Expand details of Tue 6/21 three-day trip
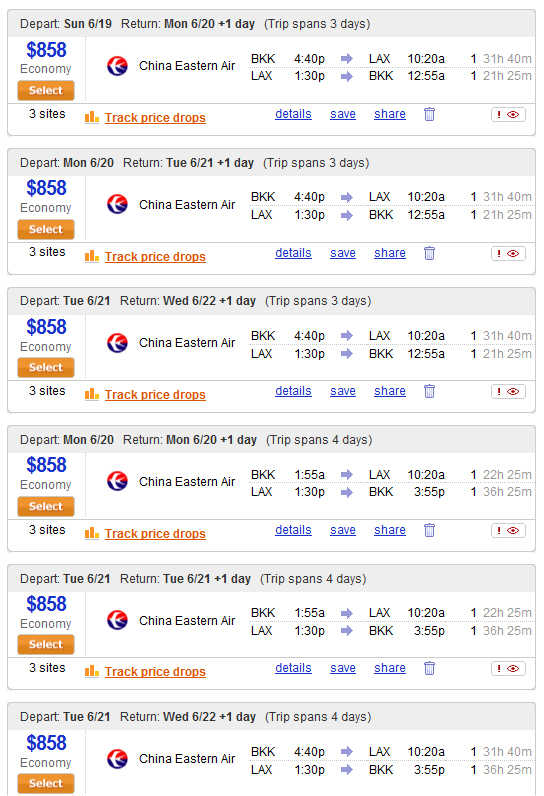 pyautogui.click(x=293, y=391)
